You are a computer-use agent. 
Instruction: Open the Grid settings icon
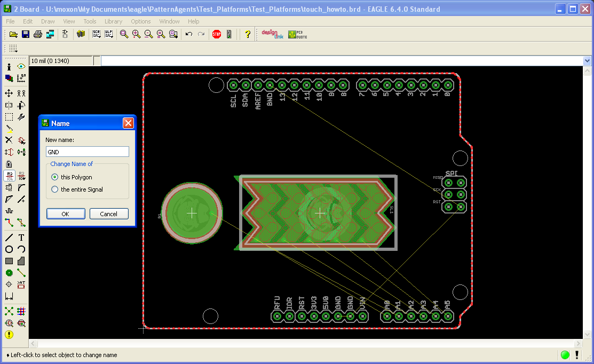(x=13, y=49)
